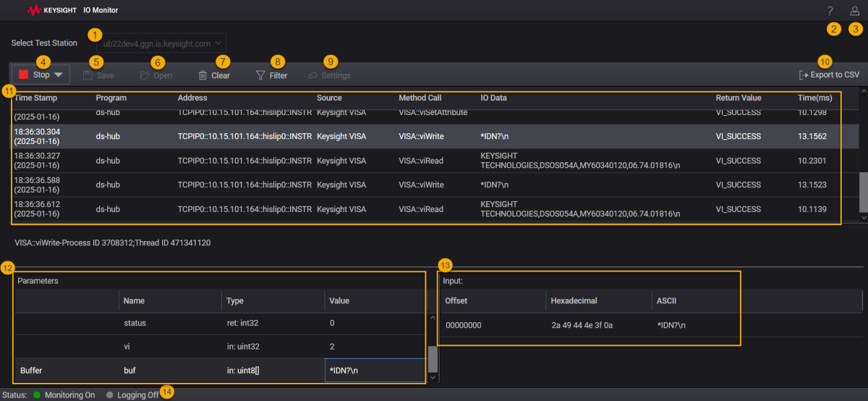Click the ASCII column header in Input
The image size is (868, 401).
665,300
